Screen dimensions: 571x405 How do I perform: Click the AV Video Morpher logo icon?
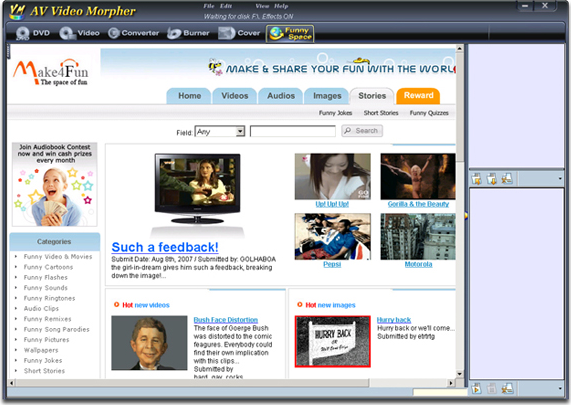point(17,11)
